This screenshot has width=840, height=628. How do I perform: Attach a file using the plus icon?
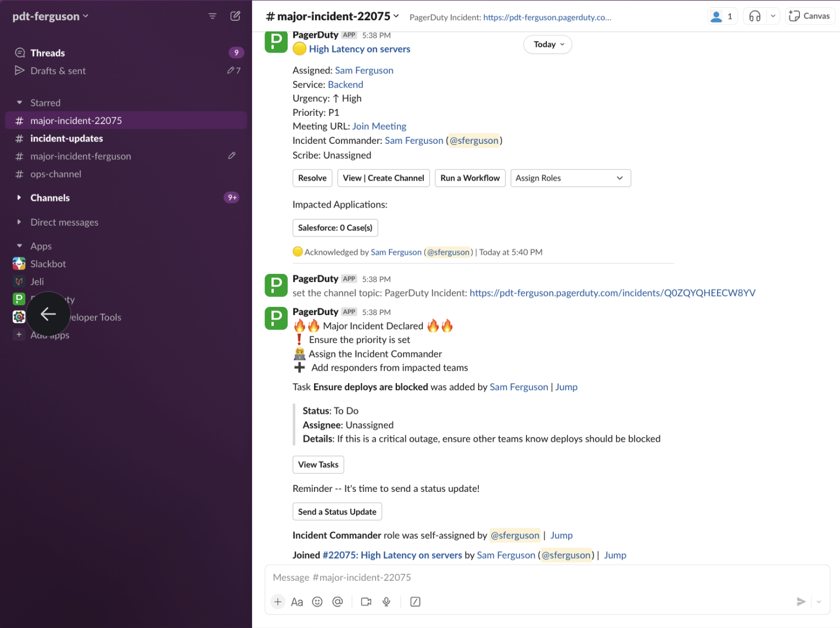click(x=278, y=602)
